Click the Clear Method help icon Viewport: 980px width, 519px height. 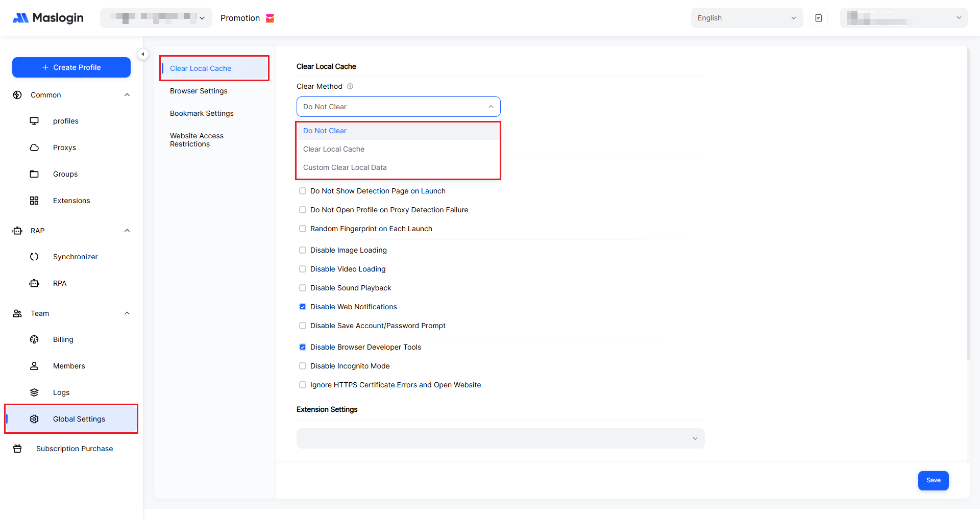point(350,86)
